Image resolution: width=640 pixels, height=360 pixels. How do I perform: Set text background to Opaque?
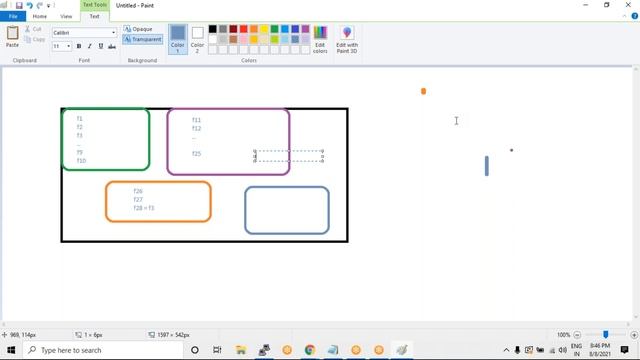click(138, 29)
